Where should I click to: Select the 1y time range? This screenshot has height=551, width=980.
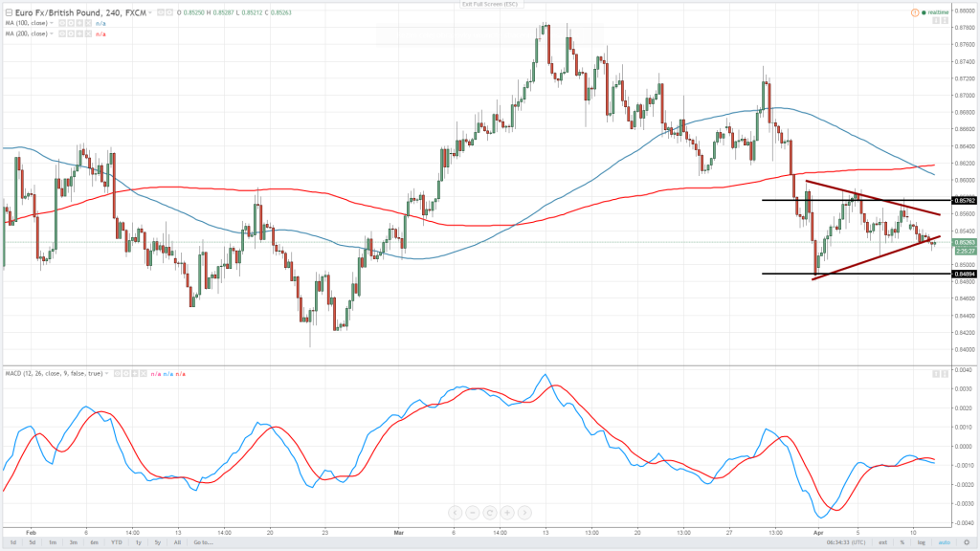pyautogui.click(x=139, y=542)
